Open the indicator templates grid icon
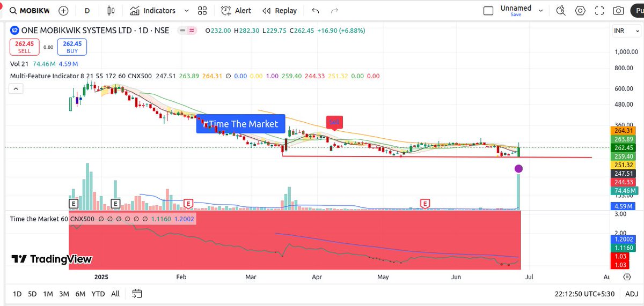The image size is (644, 306). click(x=202, y=11)
